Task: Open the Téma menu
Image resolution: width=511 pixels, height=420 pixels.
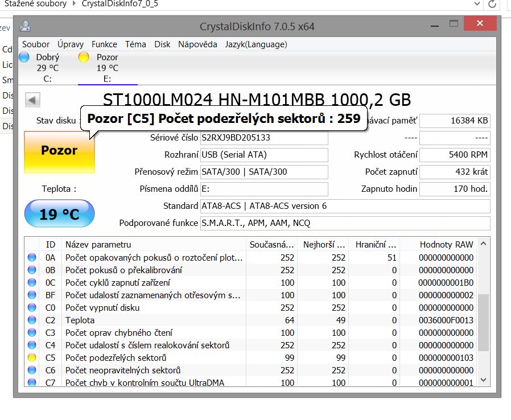Action: pos(135,44)
